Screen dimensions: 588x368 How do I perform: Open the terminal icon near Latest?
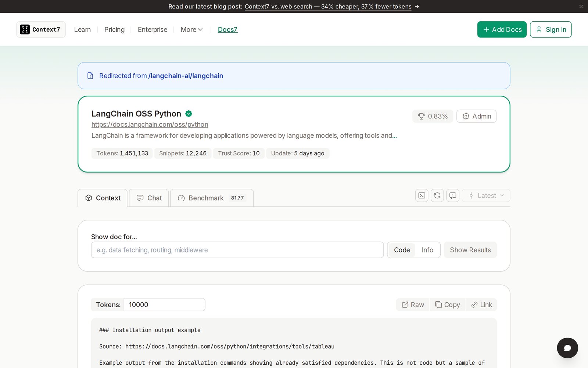pyautogui.click(x=422, y=195)
